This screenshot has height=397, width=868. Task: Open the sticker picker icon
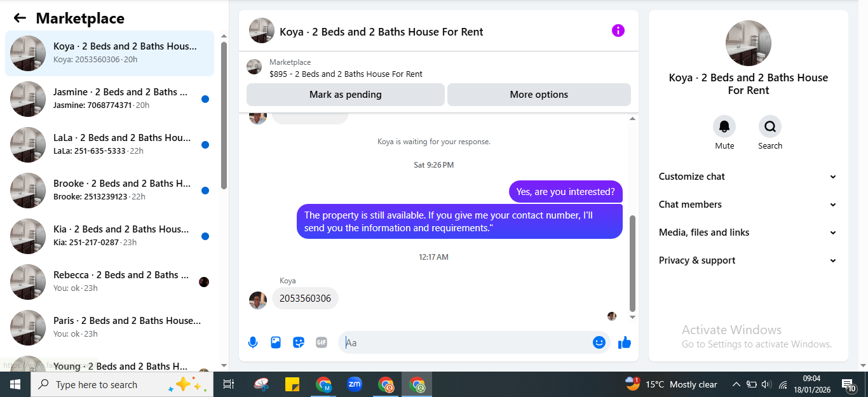(x=299, y=342)
